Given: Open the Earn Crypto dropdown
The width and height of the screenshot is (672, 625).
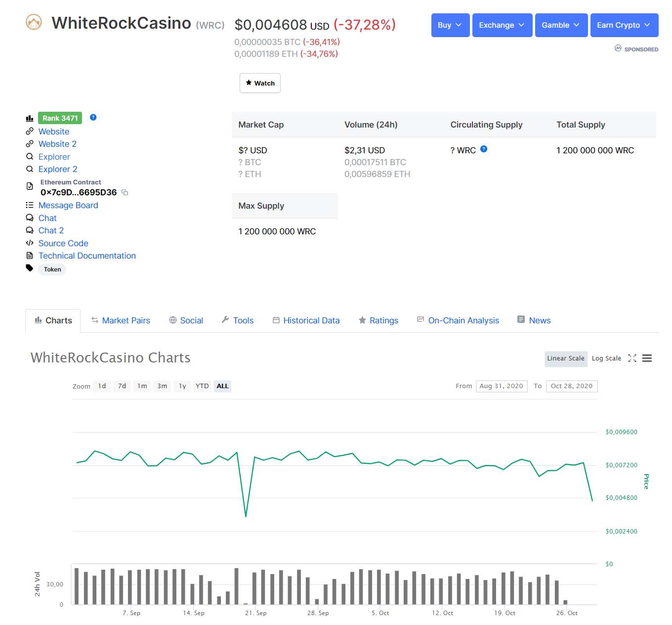Looking at the screenshot, I should click(624, 25).
